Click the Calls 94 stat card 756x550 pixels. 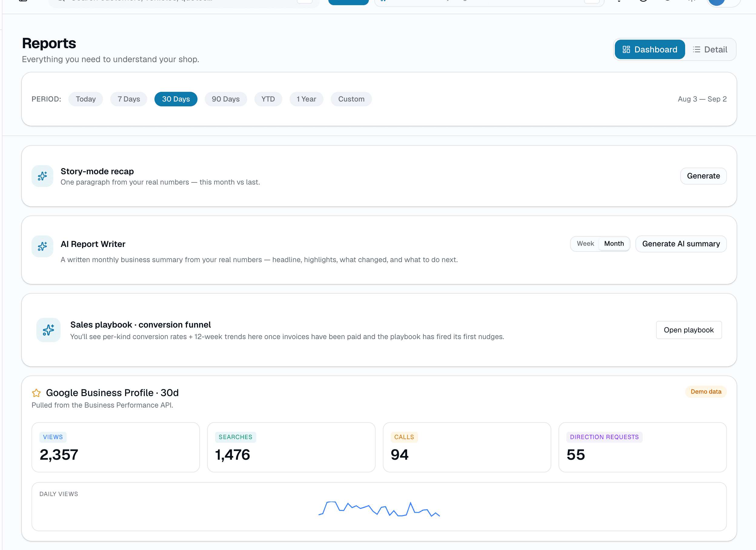point(467,448)
